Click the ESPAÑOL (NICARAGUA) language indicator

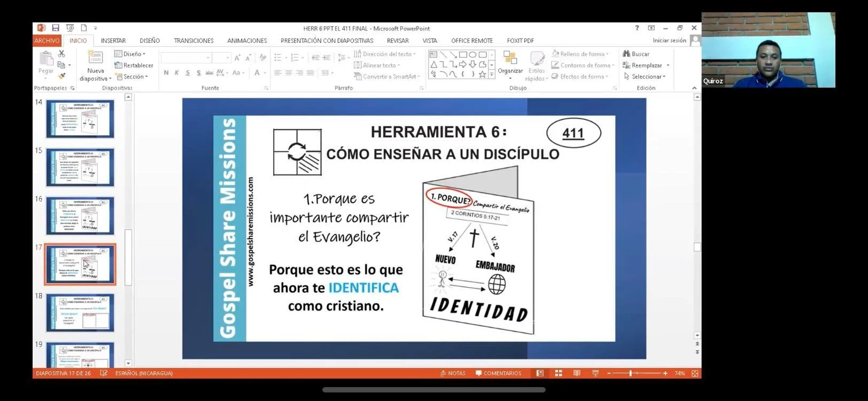click(144, 373)
